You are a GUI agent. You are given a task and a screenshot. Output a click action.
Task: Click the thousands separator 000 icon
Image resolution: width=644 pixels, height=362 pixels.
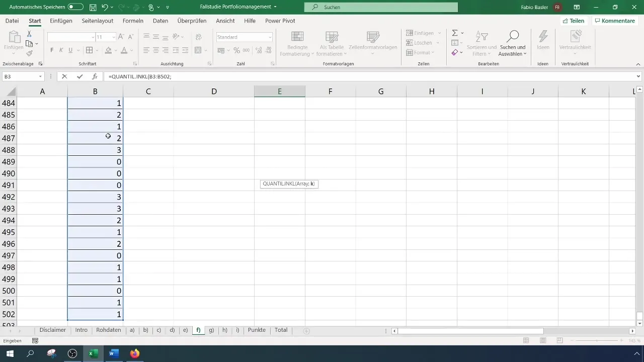tap(246, 50)
